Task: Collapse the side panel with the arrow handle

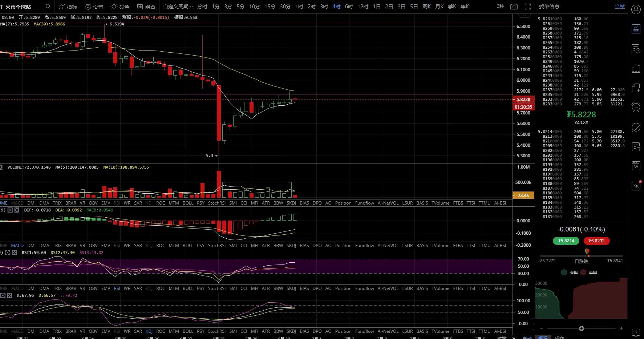Action: click(533, 323)
